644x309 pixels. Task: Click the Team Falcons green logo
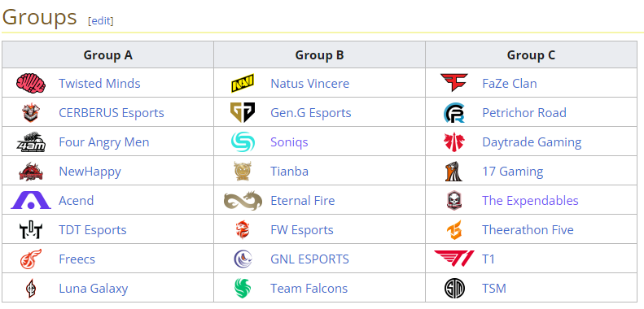(243, 288)
